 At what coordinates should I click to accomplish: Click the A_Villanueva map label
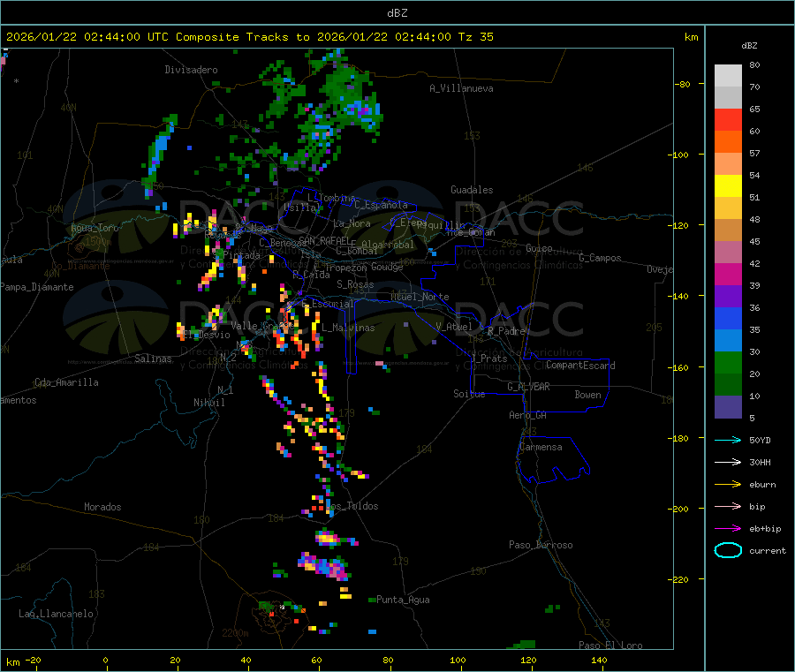pyautogui.click(x=461, y=88)
